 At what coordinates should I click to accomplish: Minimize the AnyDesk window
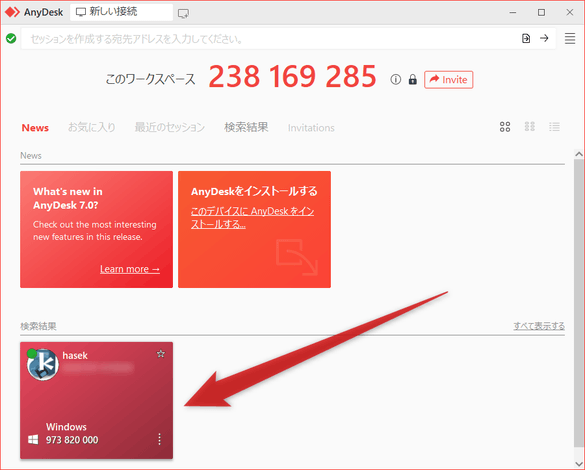click(513, 12)
